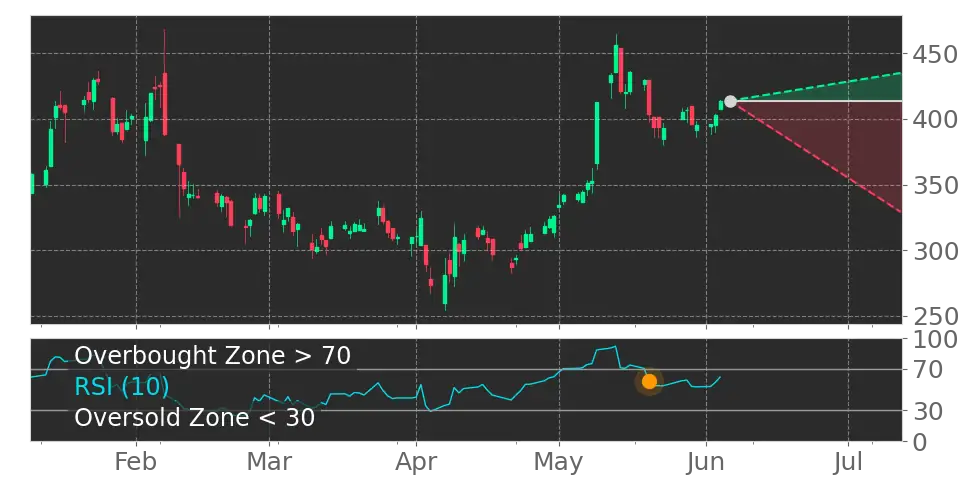
Task: Click the 250 price axis label
Action: pyautogui.click(x=935, y=317)
